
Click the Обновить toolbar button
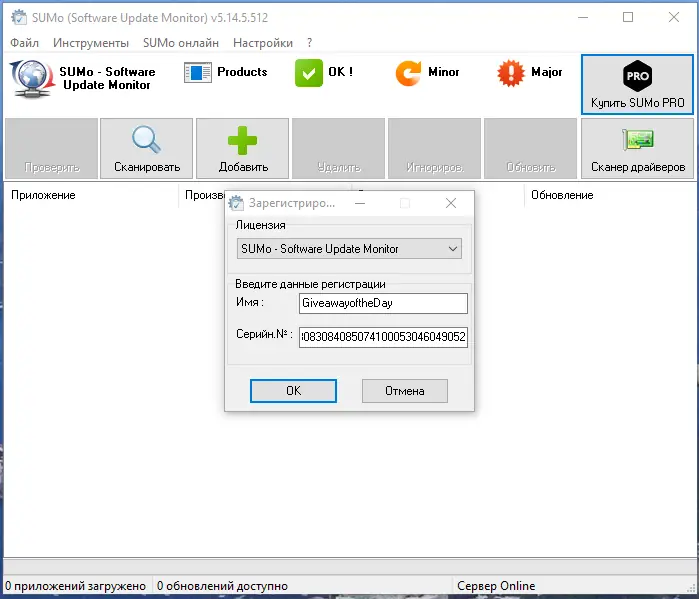(x=530, y=148)
